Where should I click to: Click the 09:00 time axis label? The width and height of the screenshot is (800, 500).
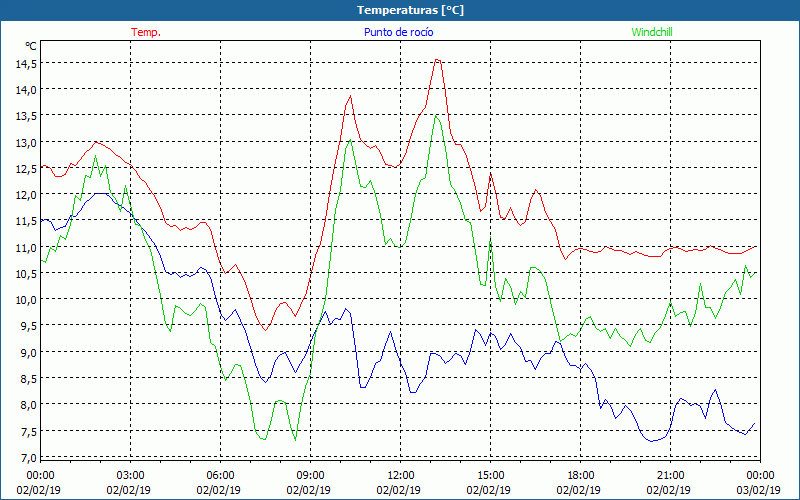pos(311,475)
